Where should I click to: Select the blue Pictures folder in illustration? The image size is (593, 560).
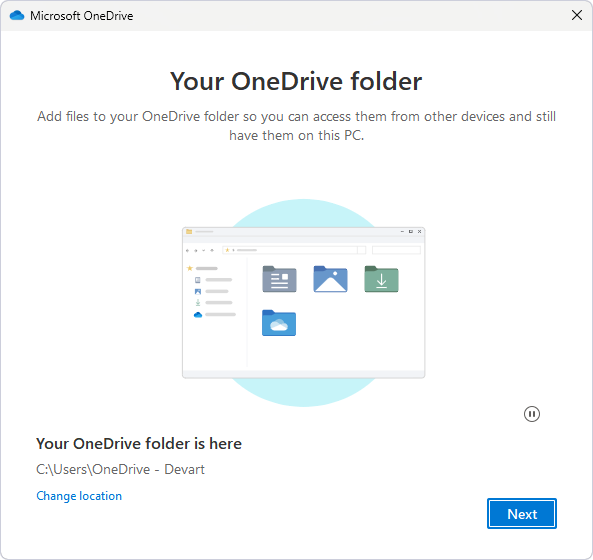click(331, 279)
